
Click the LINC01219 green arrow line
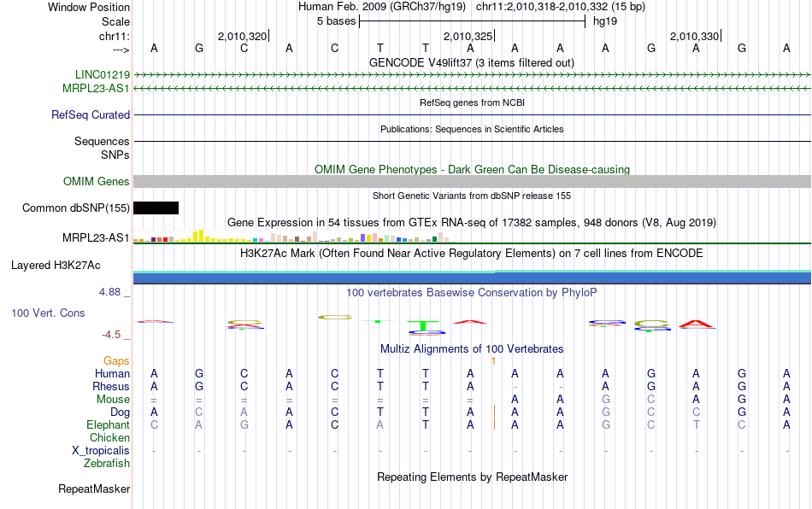click(x=473, y=75)
